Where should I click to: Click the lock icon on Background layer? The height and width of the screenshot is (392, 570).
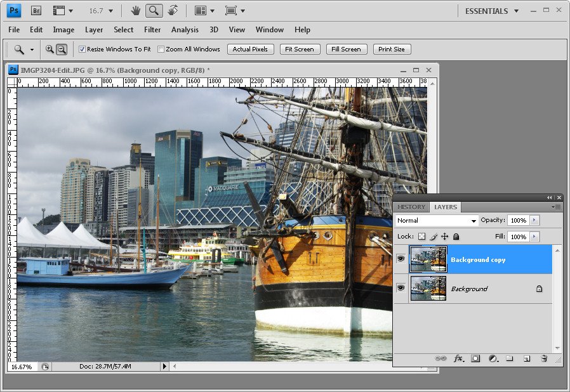[x=539, y=289]
